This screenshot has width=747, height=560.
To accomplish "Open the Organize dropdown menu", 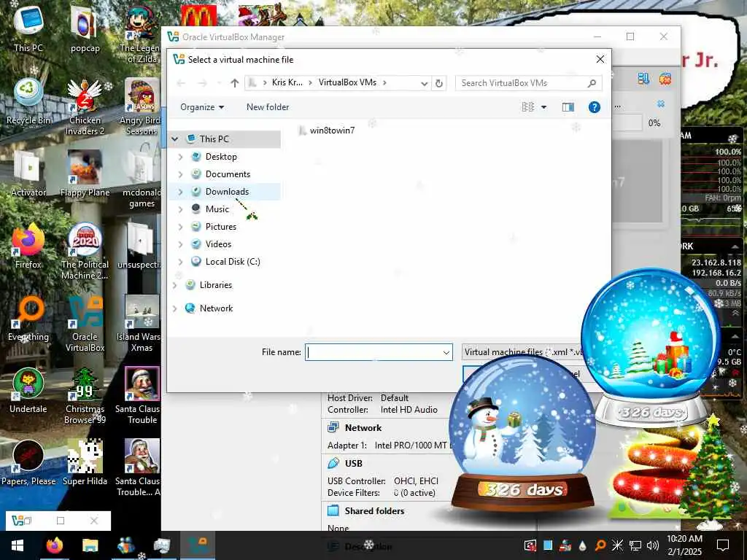I will (x=202, y=107).
